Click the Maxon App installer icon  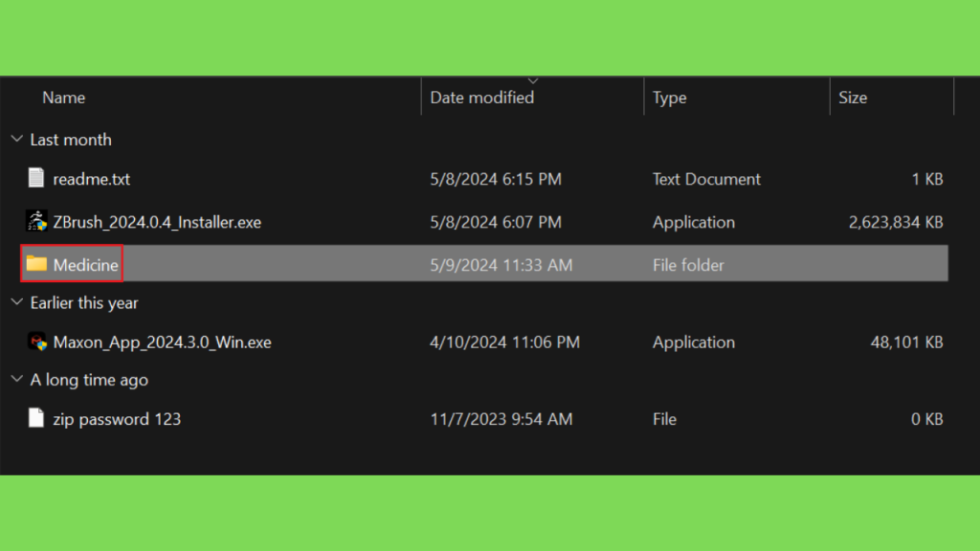[x=37, y=342]
